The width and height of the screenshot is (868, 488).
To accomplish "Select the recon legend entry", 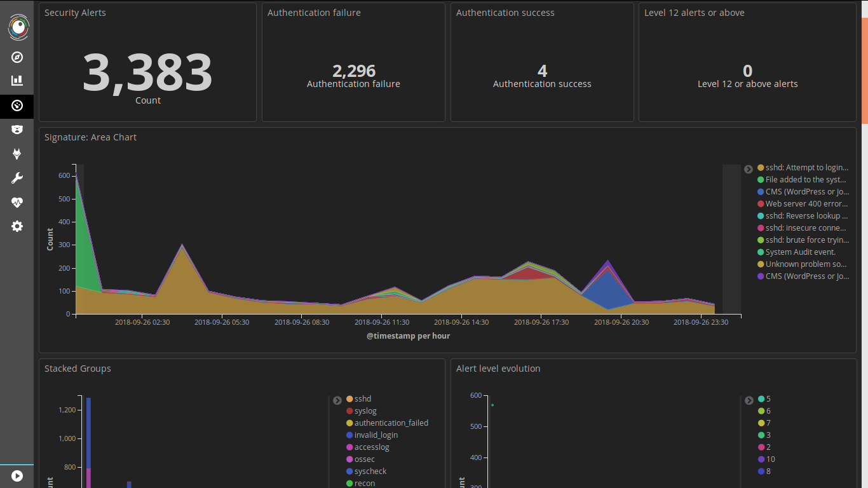I will pyautogui.click(x=360, y=484).
